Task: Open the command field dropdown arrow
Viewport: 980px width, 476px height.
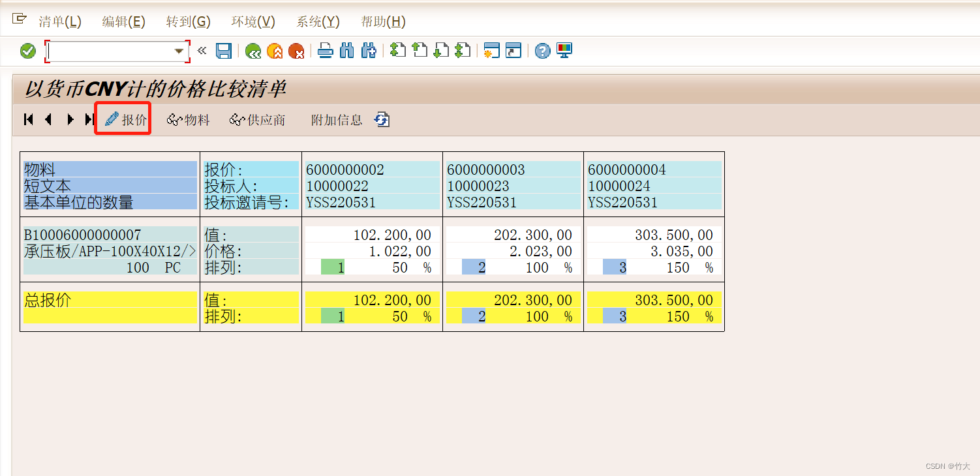Action: 178,51
